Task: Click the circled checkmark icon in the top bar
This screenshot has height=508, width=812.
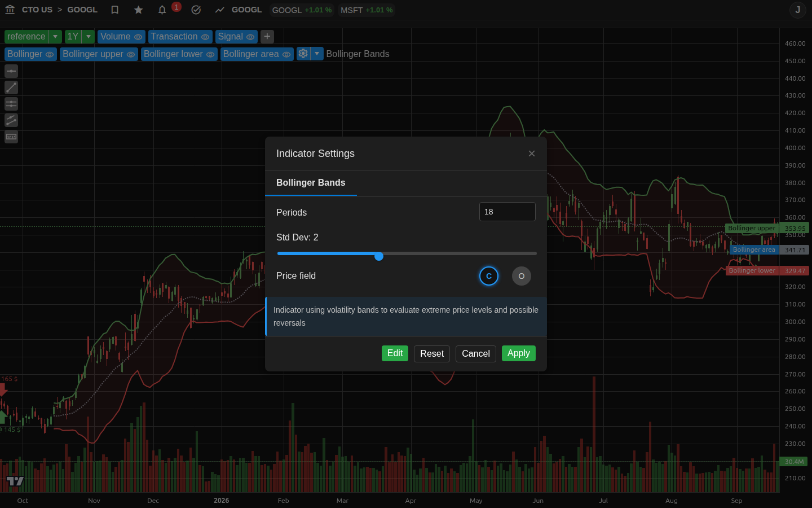Action: (x=196, y=10)
